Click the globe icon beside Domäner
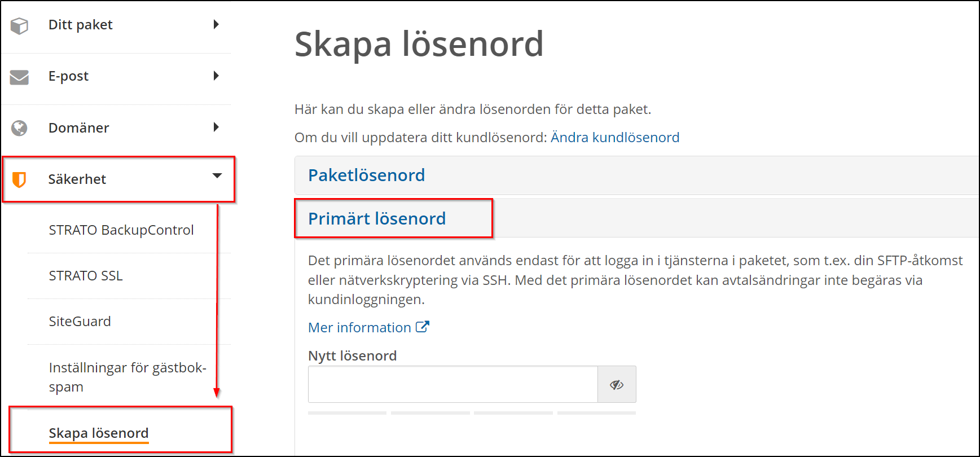The width and height of the screenshot is (980, 457). point(19,128)
